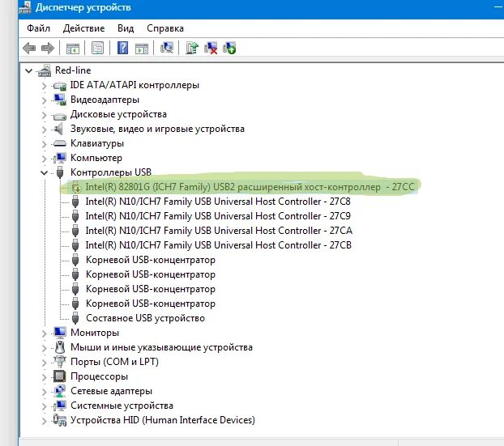The height and width of the screenshot is (446, 504).
Task: Select Устройства HID (Human Interface Devices)
Action: tap(163, 420)
